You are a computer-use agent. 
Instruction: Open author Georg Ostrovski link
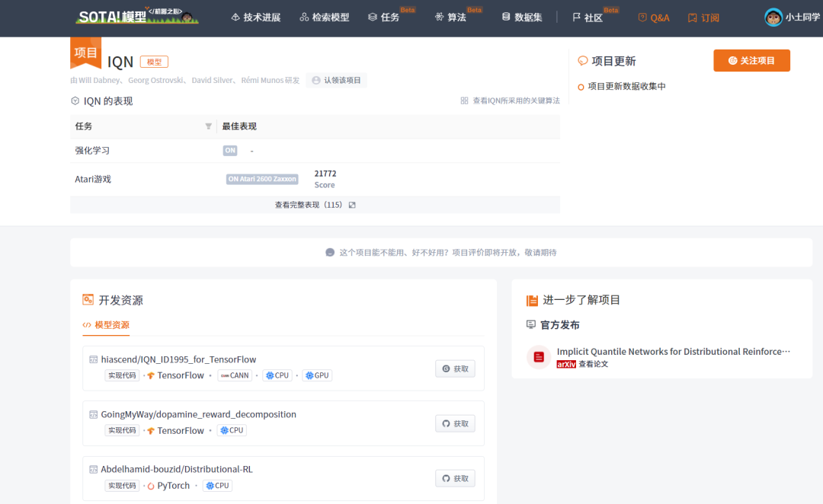pos(156,80)
